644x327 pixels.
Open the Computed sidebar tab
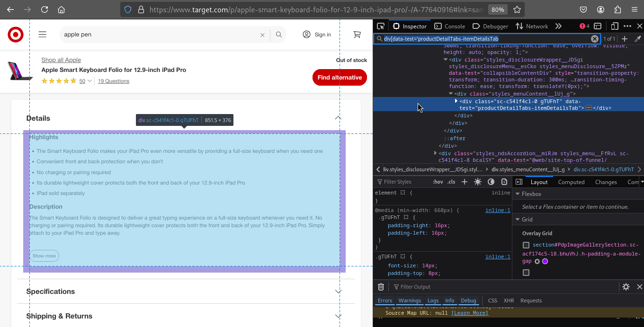point(571,182)
